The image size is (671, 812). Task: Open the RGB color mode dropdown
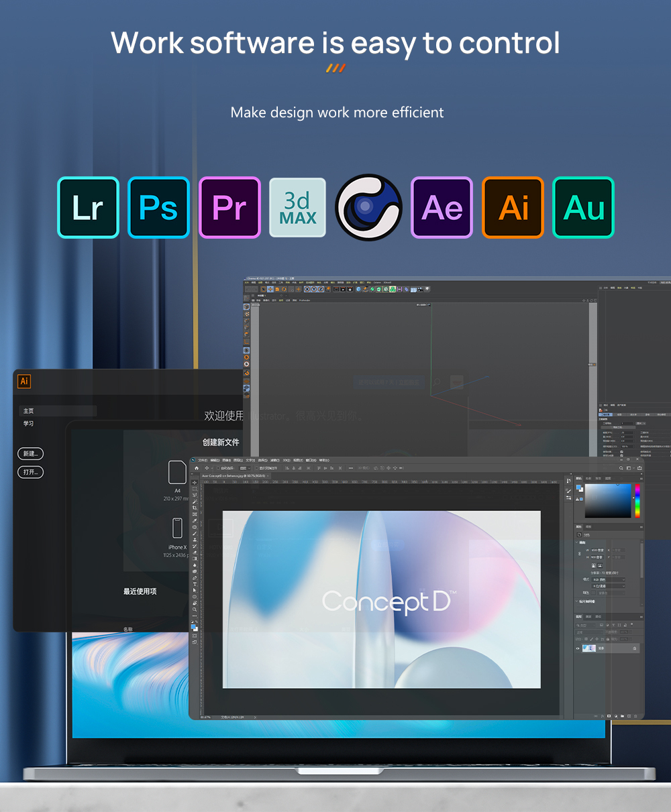[608, 579]
